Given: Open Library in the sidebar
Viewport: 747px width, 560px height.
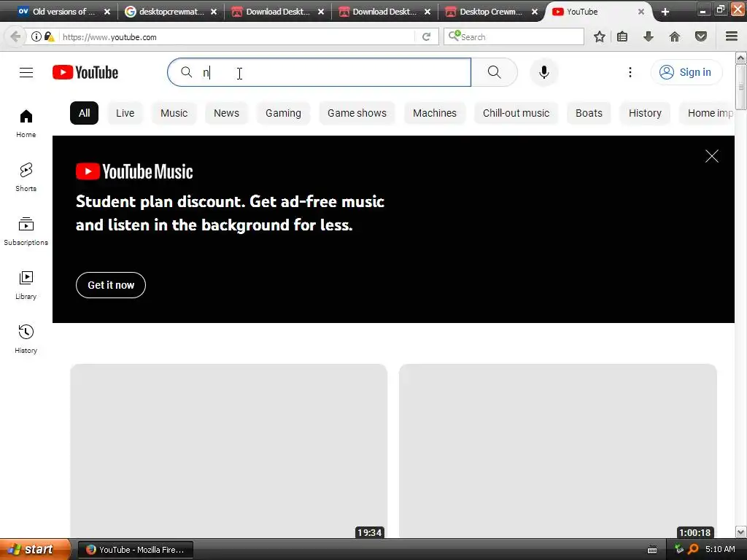Looking at the screenshot, I should point(26,285).
